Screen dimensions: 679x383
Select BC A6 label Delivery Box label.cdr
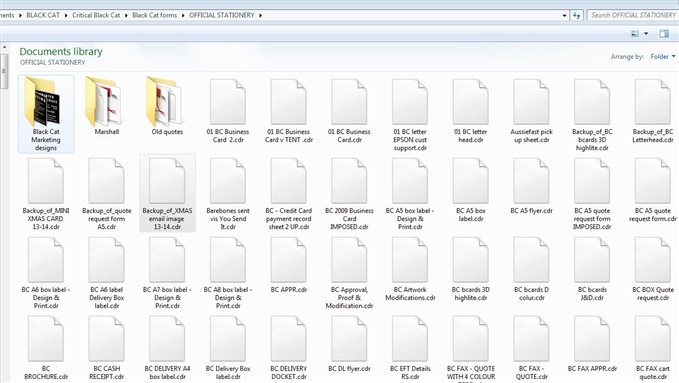pyautogui.click(x=107, y=273)
